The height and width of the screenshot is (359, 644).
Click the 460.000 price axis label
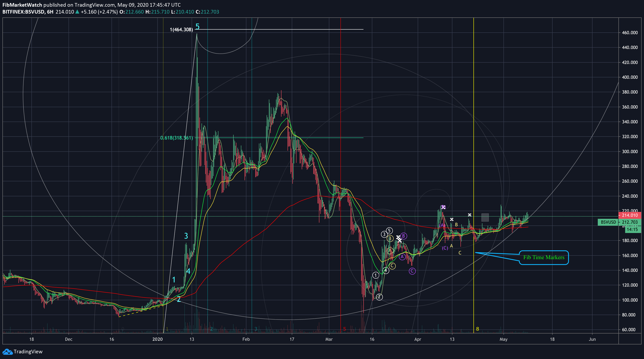pos(630,33)
